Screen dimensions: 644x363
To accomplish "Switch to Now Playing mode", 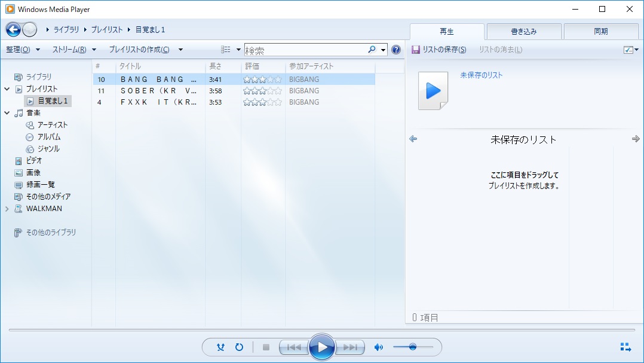I will click(625, 347).
